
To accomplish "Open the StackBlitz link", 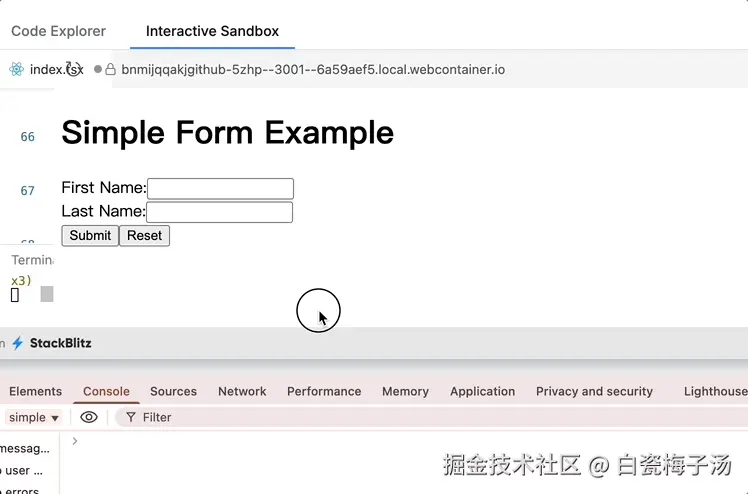I will click(61, 343).
